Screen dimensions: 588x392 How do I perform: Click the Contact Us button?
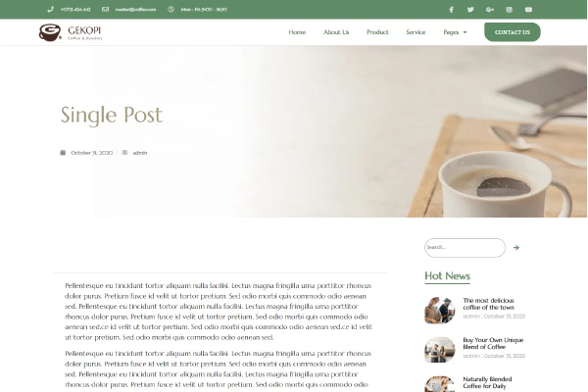tap(513, 32)
